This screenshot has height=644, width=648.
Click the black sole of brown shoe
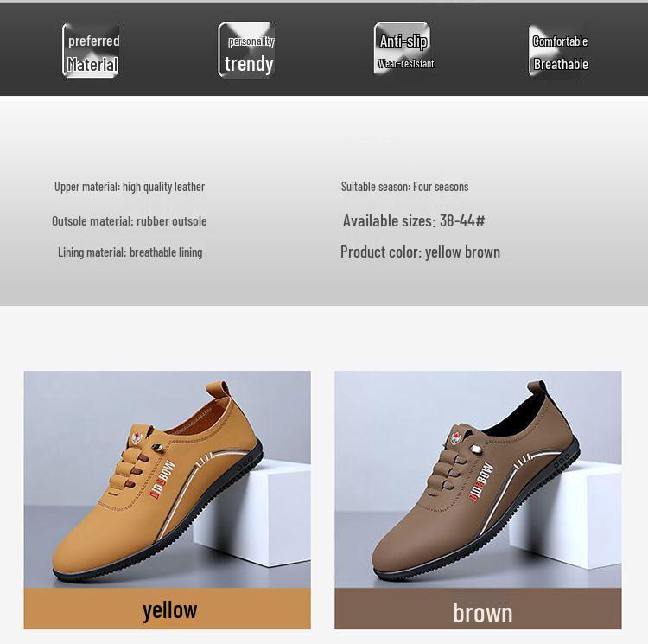475,538
